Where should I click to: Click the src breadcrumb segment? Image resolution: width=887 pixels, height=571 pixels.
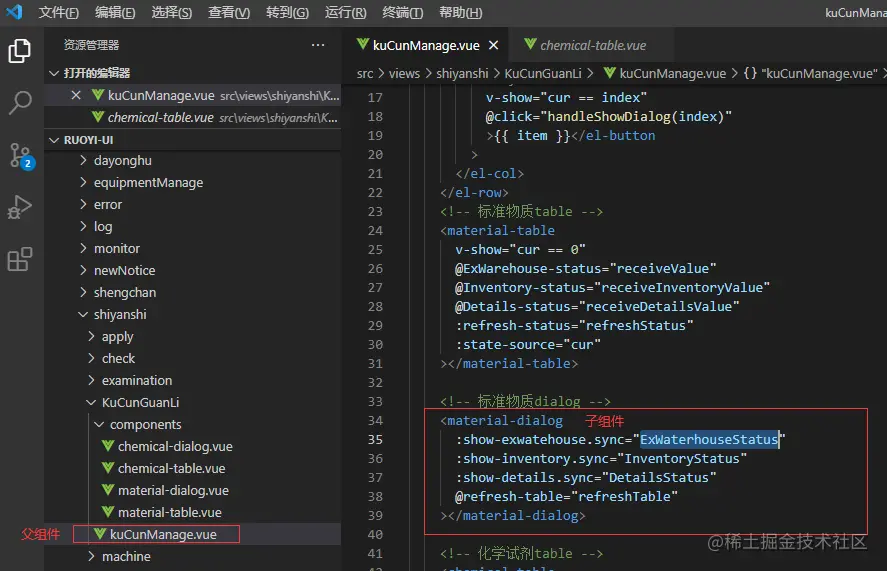[365, 74]
